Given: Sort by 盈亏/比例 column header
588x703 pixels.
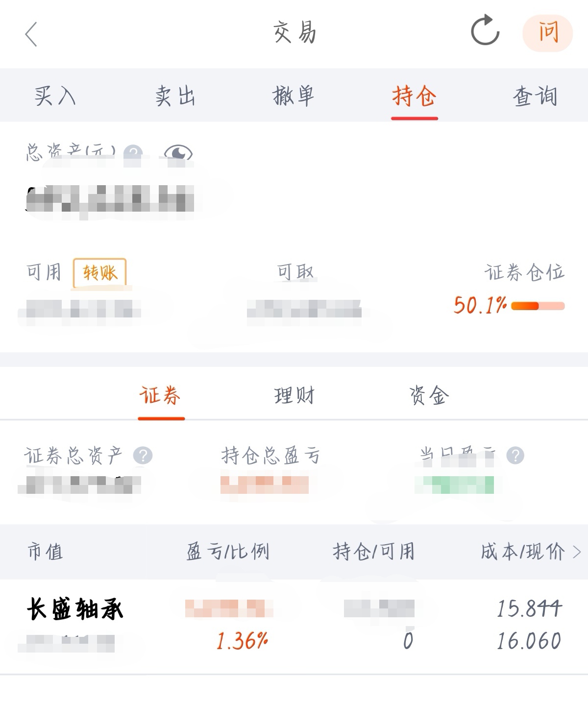Looking at the screenshot, I should click(x=228, y=552).
